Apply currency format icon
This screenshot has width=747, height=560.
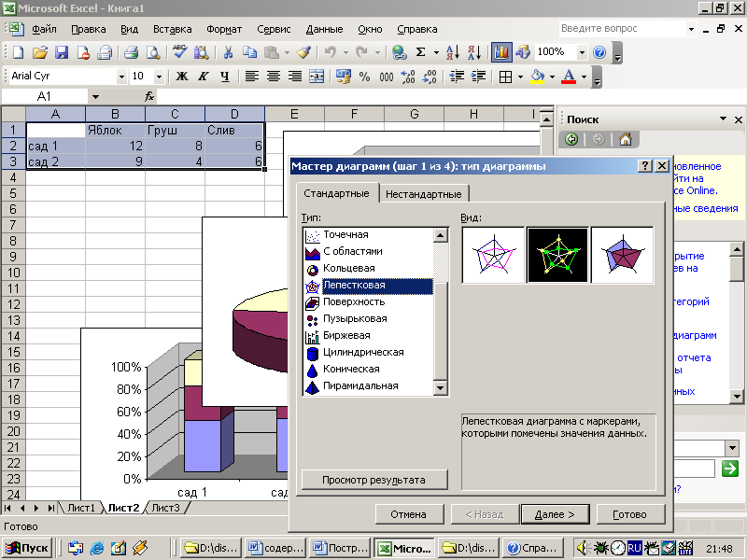[343, 77]
